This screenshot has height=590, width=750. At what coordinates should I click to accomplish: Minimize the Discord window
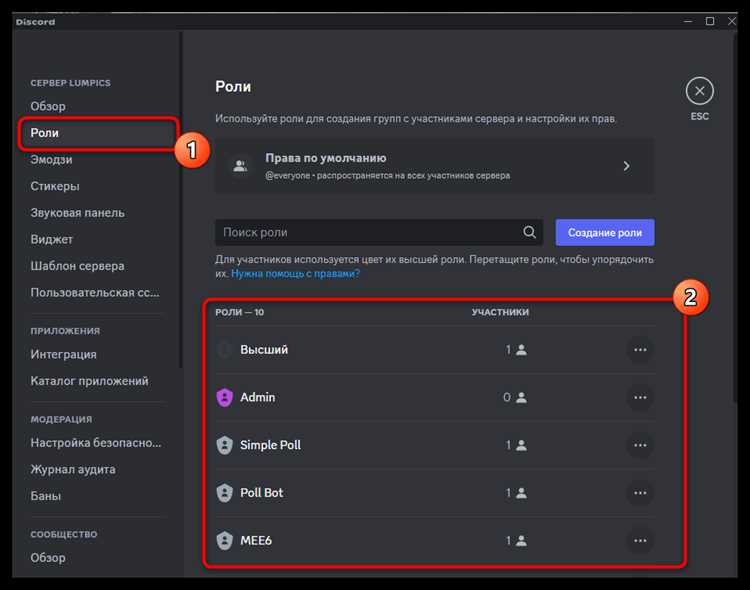pos(688,22)
